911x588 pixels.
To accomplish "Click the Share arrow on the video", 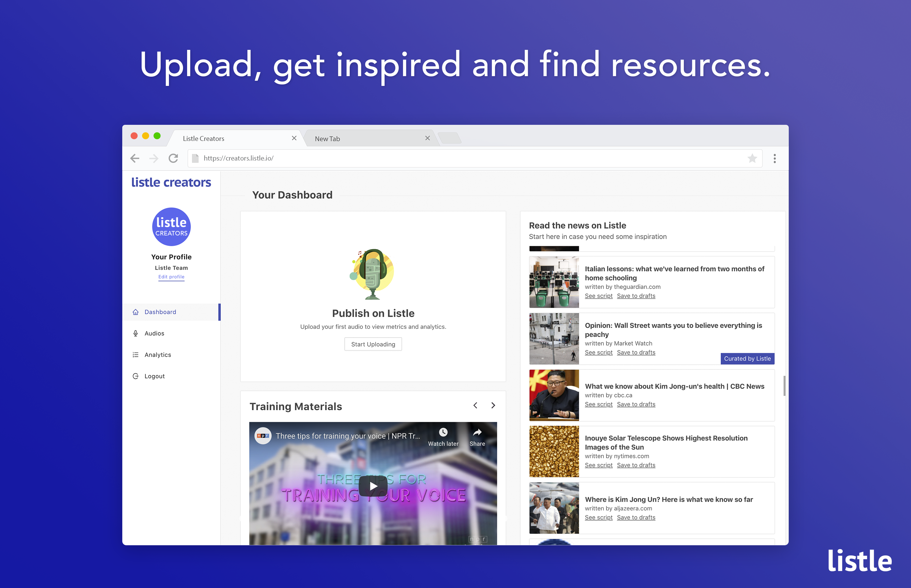I will point(477,432).
